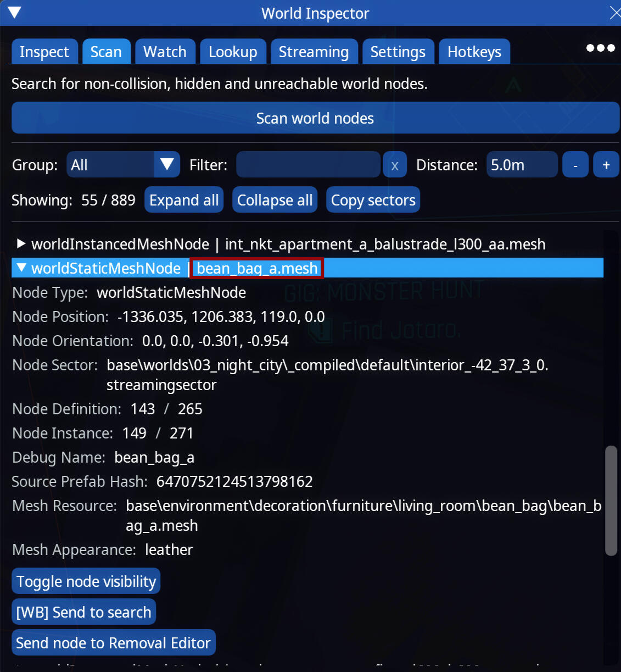This screenshot has height=672, width=621.
Task: Open the Hotkeys tab
Action: pyautogui.click(x=474, y=52)
